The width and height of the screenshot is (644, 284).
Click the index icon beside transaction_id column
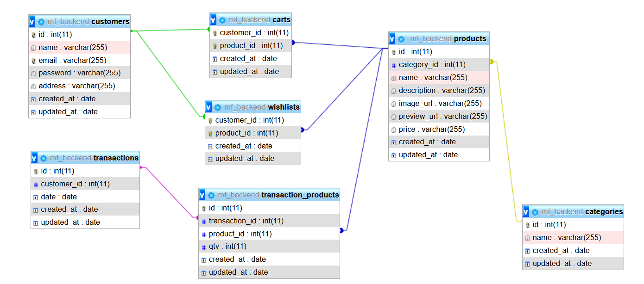[204, 221]
